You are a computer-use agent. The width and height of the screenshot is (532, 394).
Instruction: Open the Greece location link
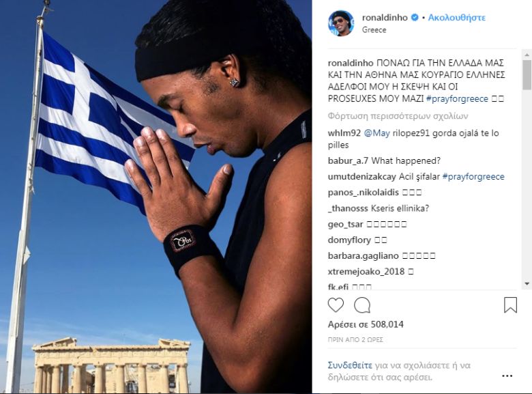pos(374,30)
